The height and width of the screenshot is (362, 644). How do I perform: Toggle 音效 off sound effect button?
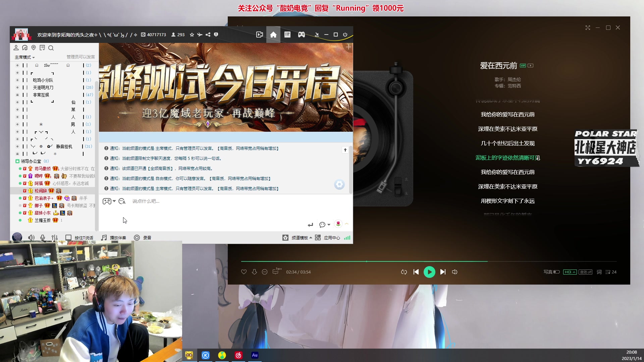tap(585, 272)
